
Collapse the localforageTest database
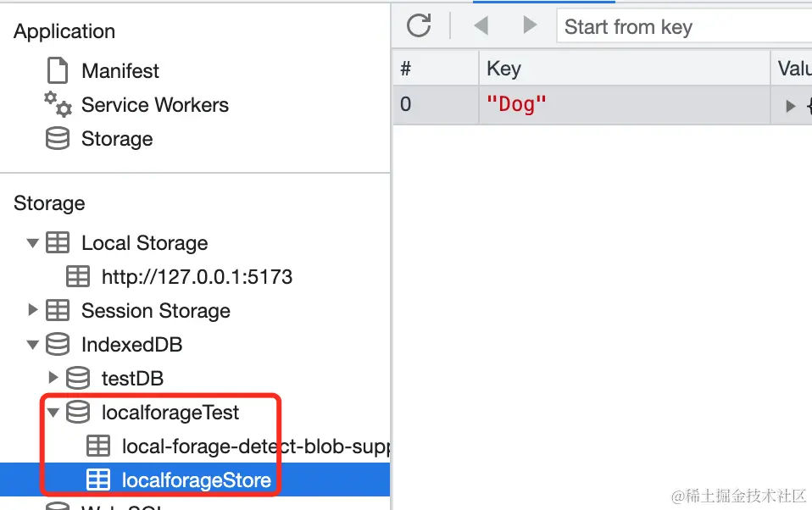coord(53,412)
